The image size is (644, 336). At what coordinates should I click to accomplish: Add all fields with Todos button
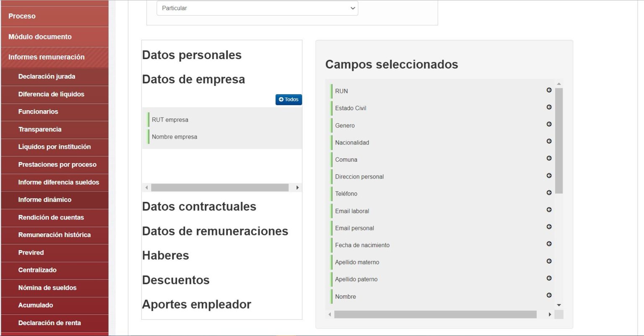(x=288, y=100)
